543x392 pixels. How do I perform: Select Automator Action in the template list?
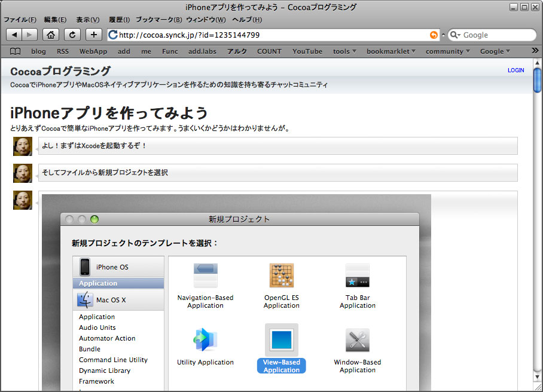tap(107, 338)
